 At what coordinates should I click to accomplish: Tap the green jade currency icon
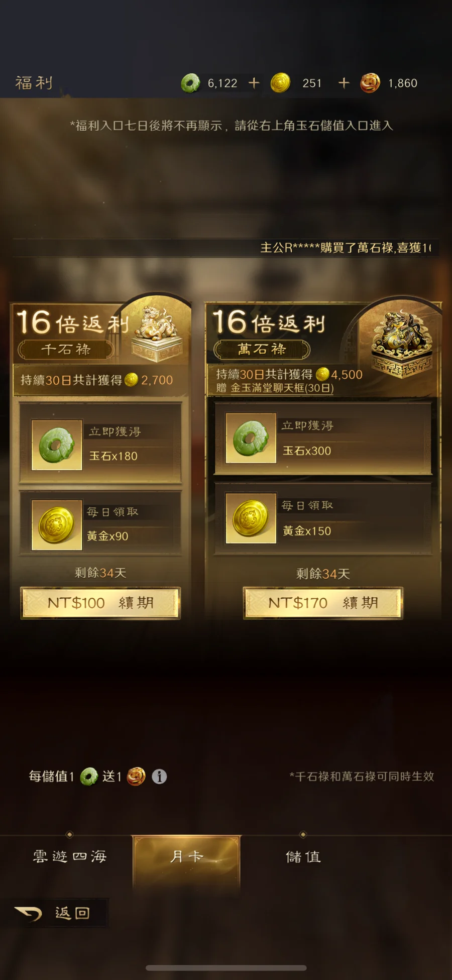[190, 83]
